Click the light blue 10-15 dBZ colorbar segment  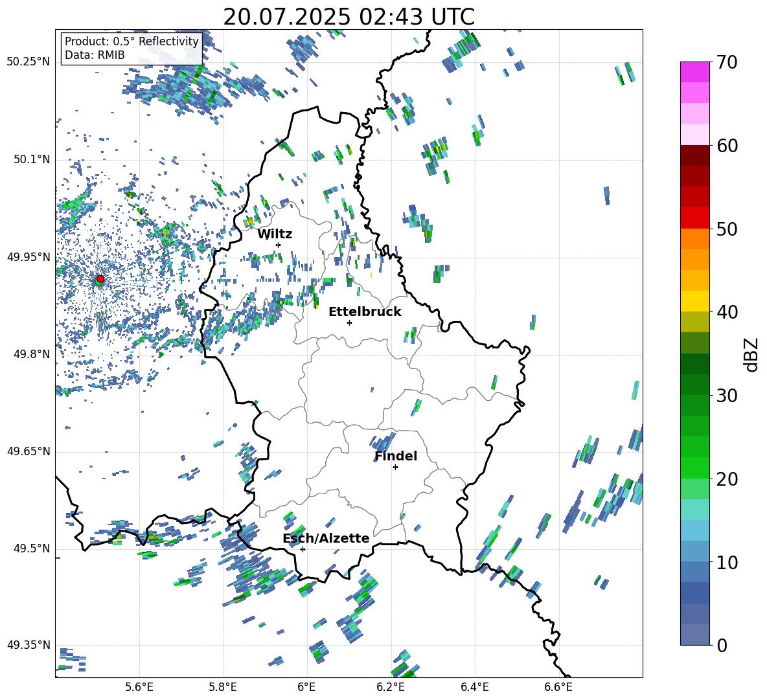[694, 541]
